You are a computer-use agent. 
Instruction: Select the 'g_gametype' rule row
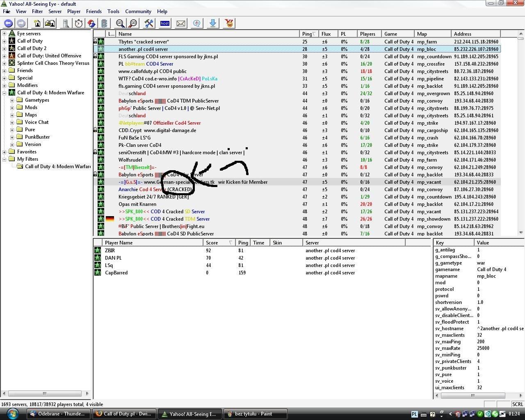479,263
